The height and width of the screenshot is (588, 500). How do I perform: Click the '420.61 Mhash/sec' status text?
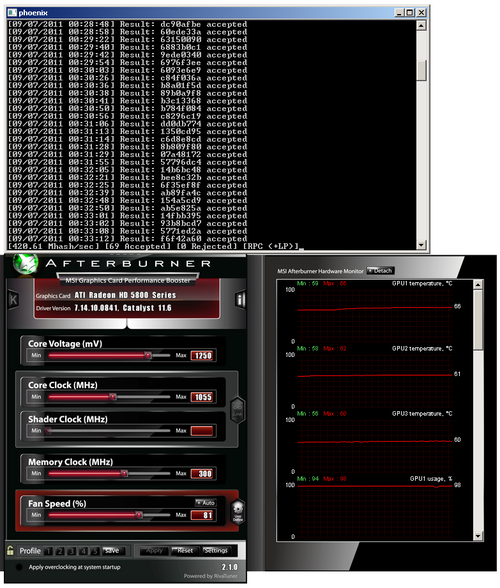[x=53, y=246]
